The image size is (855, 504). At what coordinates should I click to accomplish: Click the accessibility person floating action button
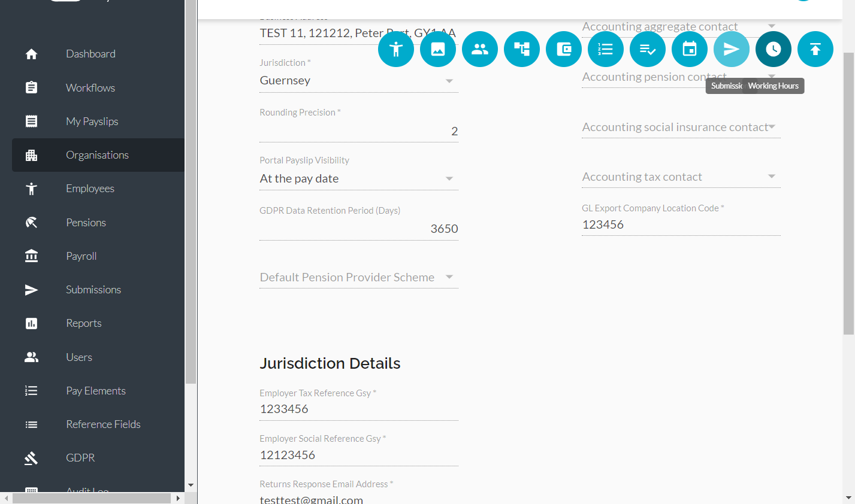(x=396, y=49)
